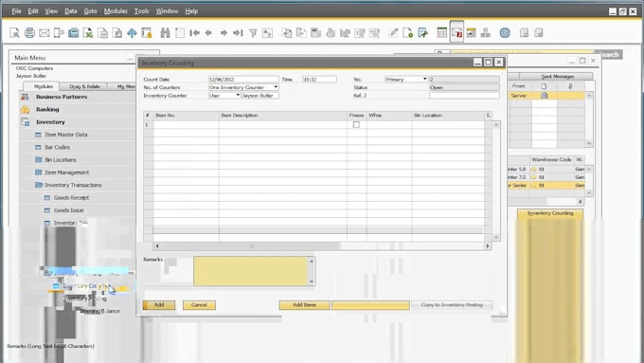Open Bar Codes in Main Menu
Screen dimensions: 644x363
pyautogui.click(x=57, y=147)
